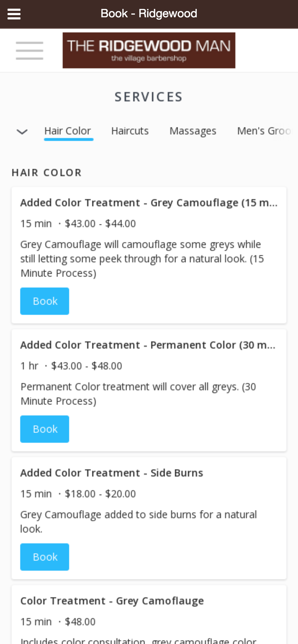Click the Permanent Color description text

point(138,393)
